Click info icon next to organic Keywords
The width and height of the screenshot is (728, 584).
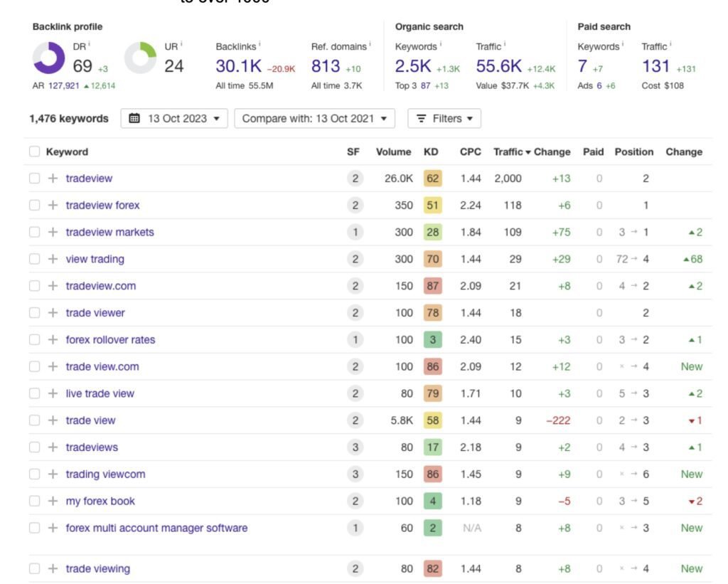[441, 45]
